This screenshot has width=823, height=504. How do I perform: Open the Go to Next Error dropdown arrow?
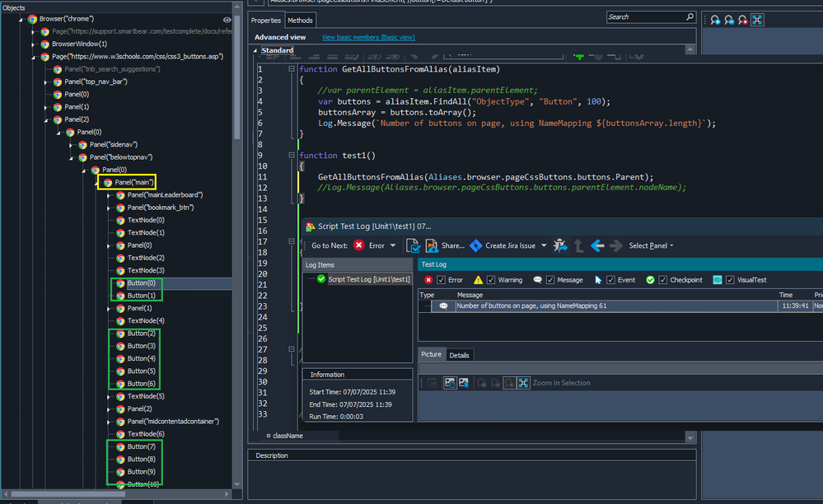(x=393, y=245)
